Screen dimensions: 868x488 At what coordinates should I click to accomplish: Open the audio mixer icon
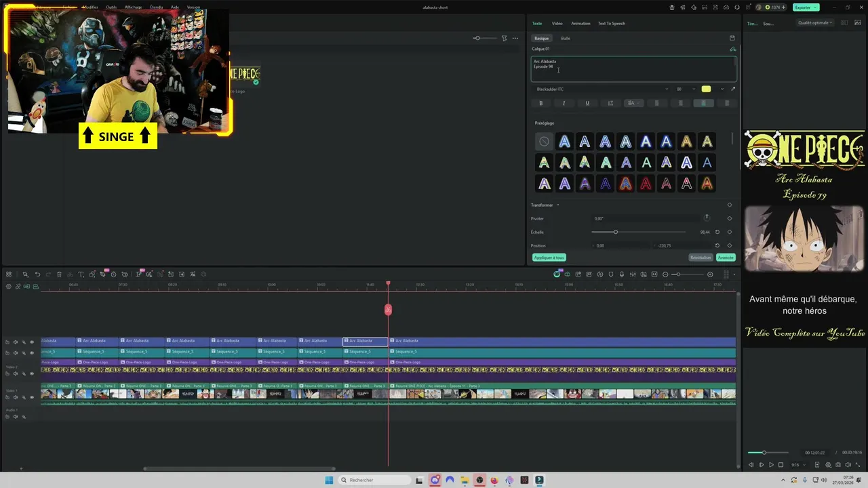[x=633, y=274]
